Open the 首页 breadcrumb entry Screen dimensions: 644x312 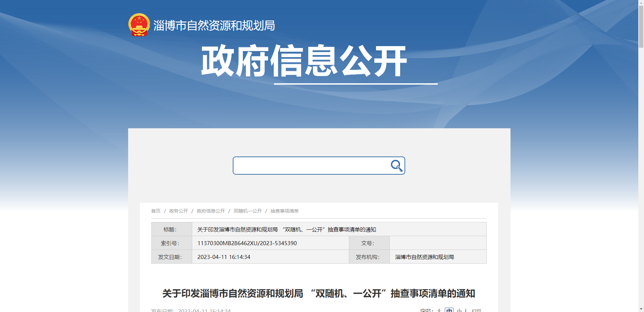pyautogui.click(x=156, y=211)
